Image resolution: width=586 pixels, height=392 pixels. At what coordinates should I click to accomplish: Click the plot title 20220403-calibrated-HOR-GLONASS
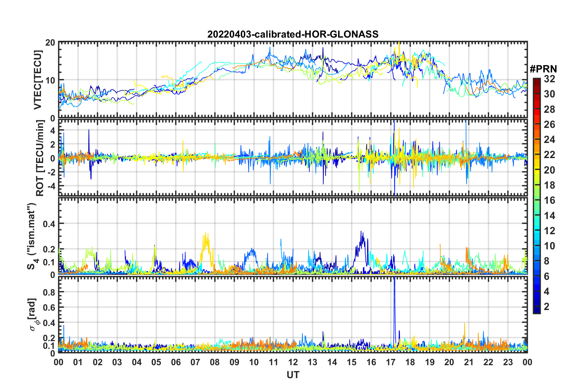point(293,34)
